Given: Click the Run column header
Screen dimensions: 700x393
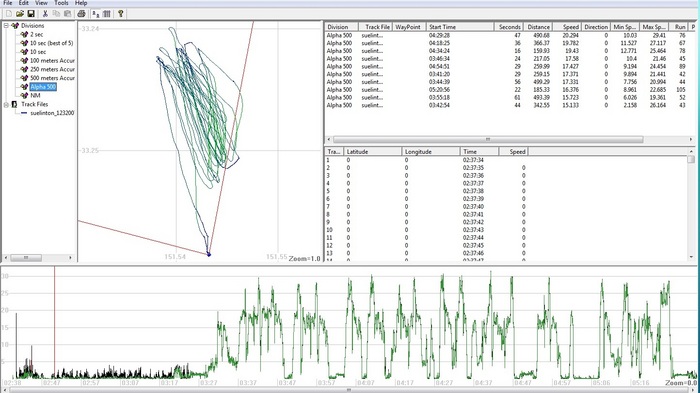Looking at the screenshot, I should pyautogui.click(x=679, y=27).
